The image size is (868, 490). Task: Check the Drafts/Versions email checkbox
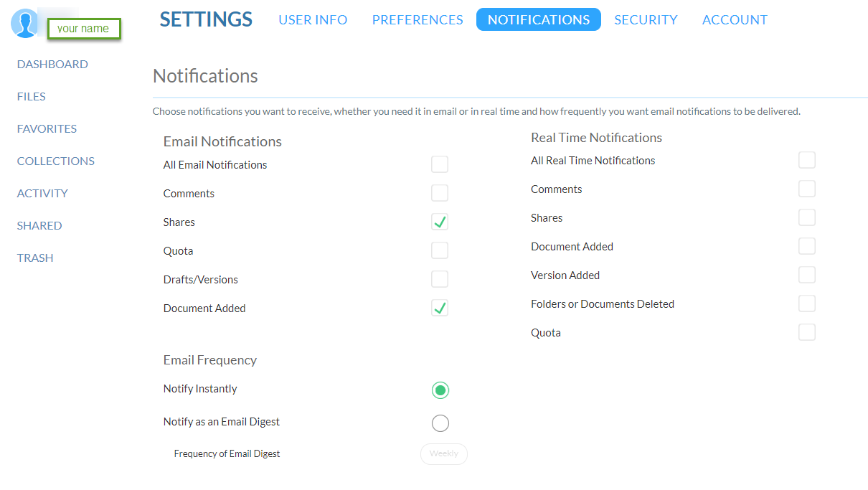[x=440, y=279]
